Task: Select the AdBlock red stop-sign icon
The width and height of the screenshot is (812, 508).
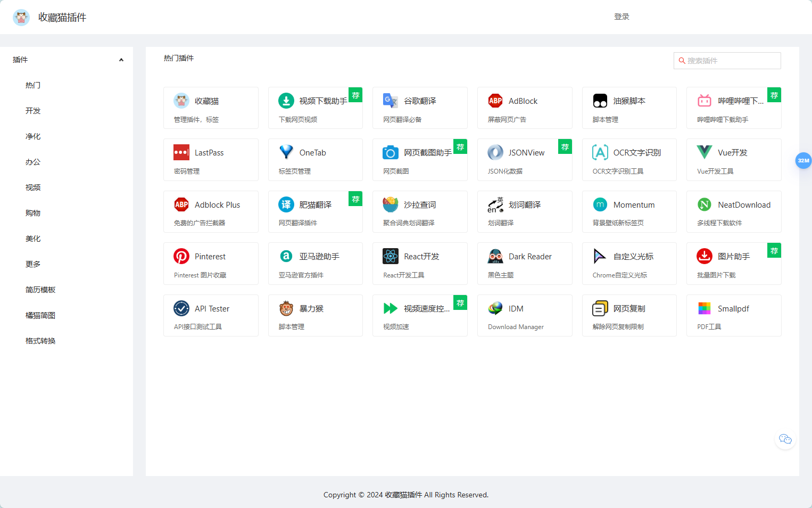Action: (495, 101)
